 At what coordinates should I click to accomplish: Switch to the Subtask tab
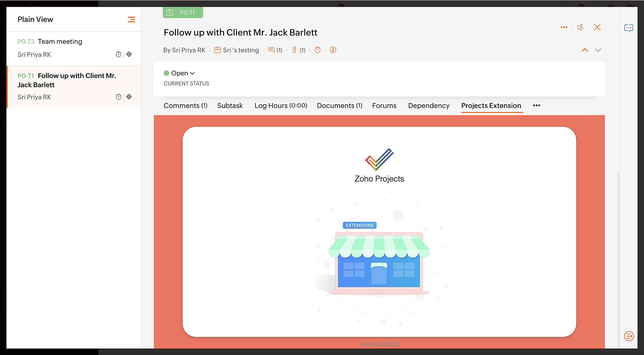[230, 106]
